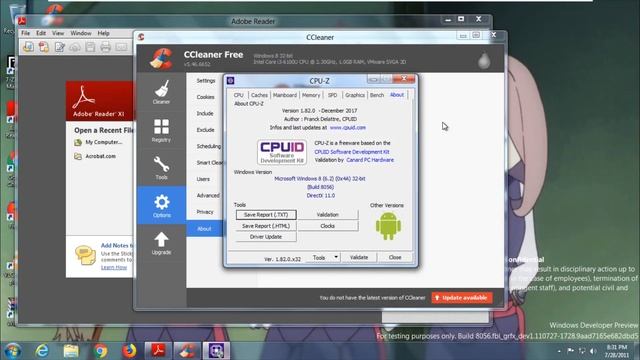
Task: Click the save icon in Adobe Reader toolbar
Action: (x=90, y=47)
